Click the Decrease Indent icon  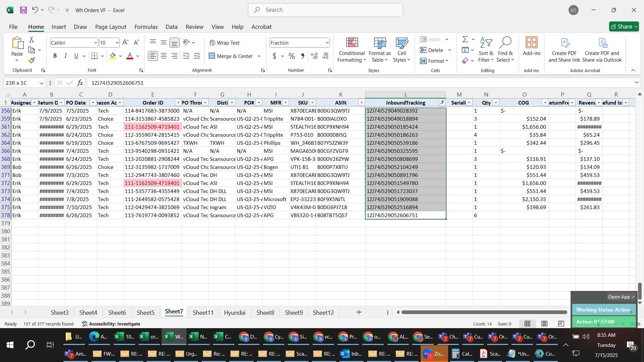[x=186, y=56]
